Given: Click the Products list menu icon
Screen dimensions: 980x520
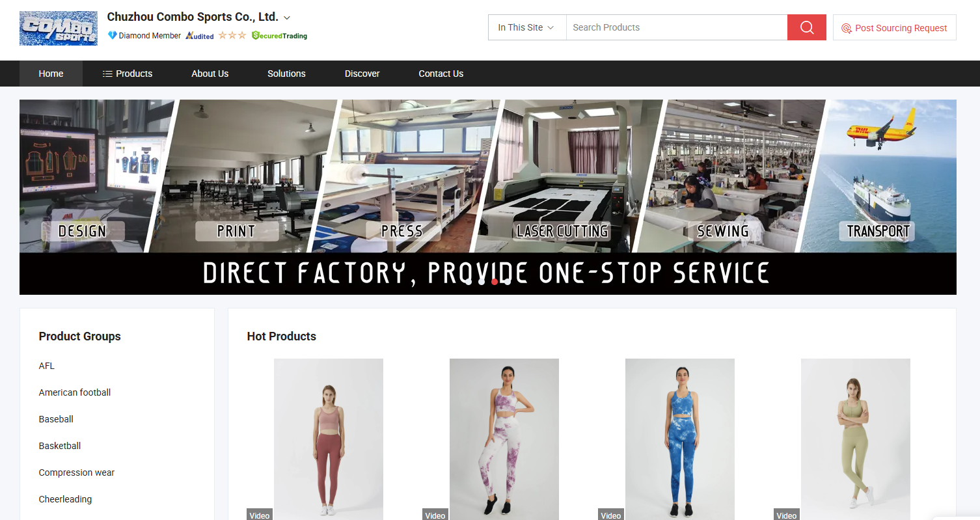Looking at the screenshot, I should point(107,74).
